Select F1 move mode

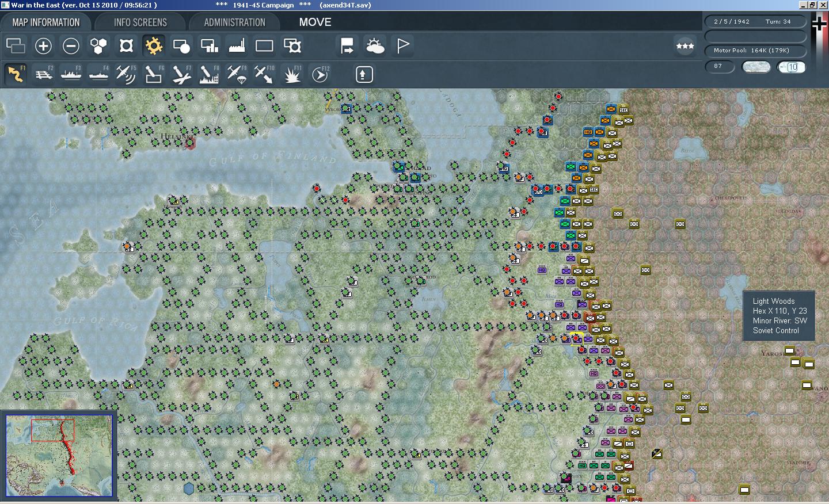pos(16,74)
